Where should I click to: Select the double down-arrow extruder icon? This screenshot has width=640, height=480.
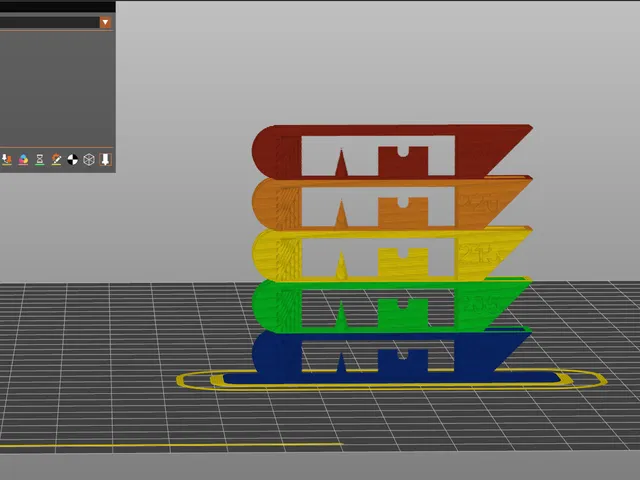pyautogui.click(x=7, y=160)
